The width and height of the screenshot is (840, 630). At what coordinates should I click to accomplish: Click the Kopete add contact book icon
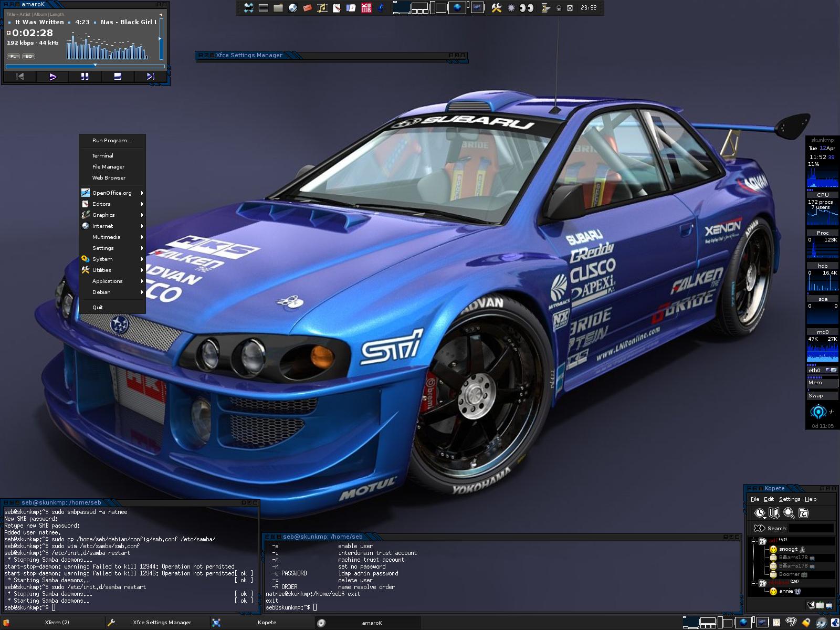pos(774,513)
